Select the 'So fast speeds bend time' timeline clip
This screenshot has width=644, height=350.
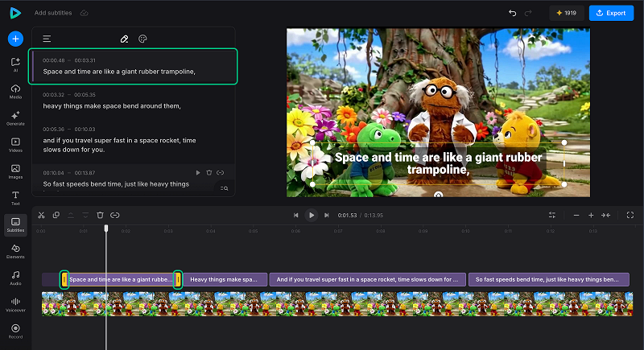click(549, 279)
